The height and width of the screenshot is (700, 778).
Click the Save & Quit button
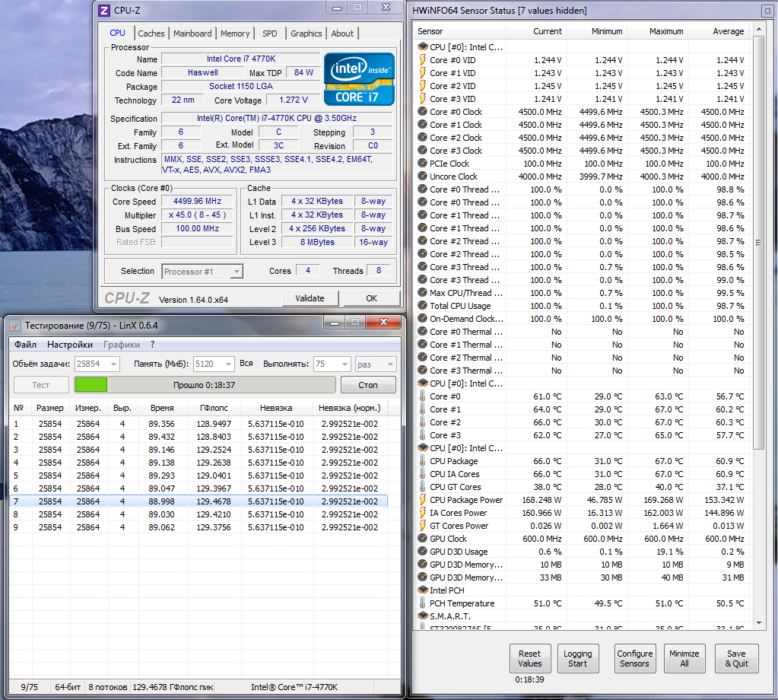point(736,658)
